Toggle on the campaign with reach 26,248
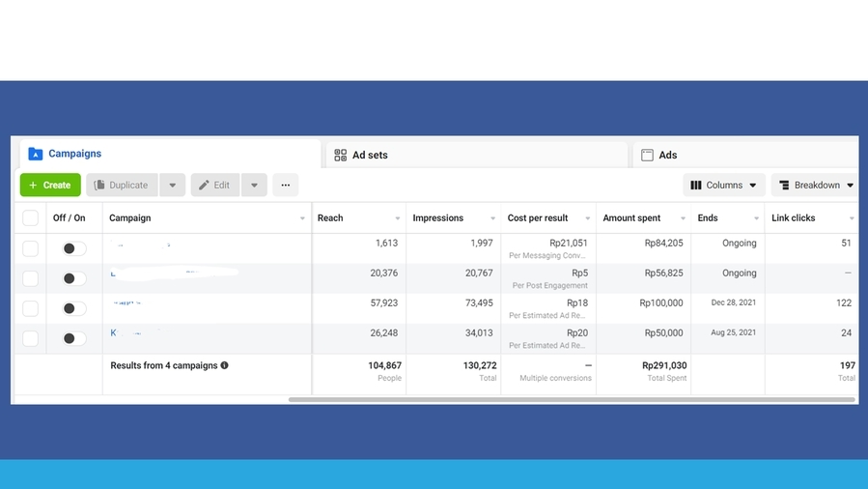This screenshot has width=868, height=489. [x=74, y=338]
